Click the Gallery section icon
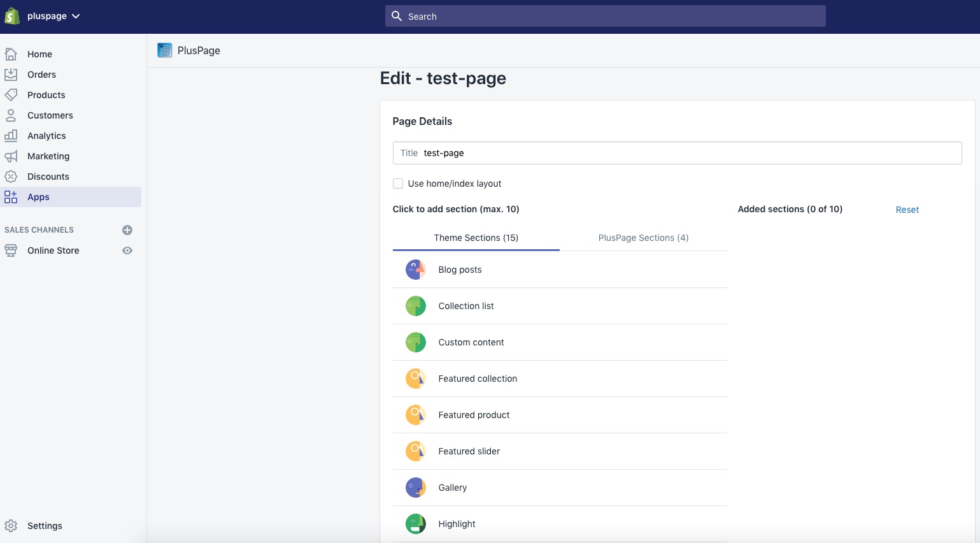 pyautogui.click(x=415, y=487)
